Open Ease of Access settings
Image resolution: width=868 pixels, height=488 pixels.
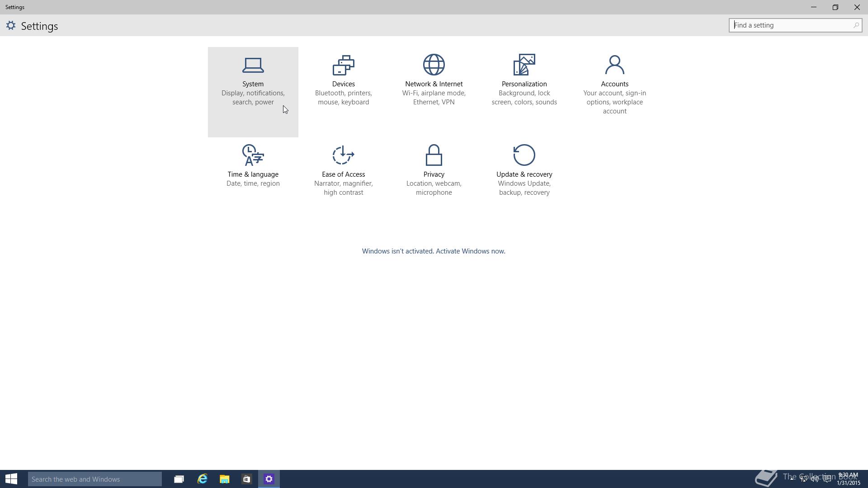[x=343, y=182]
